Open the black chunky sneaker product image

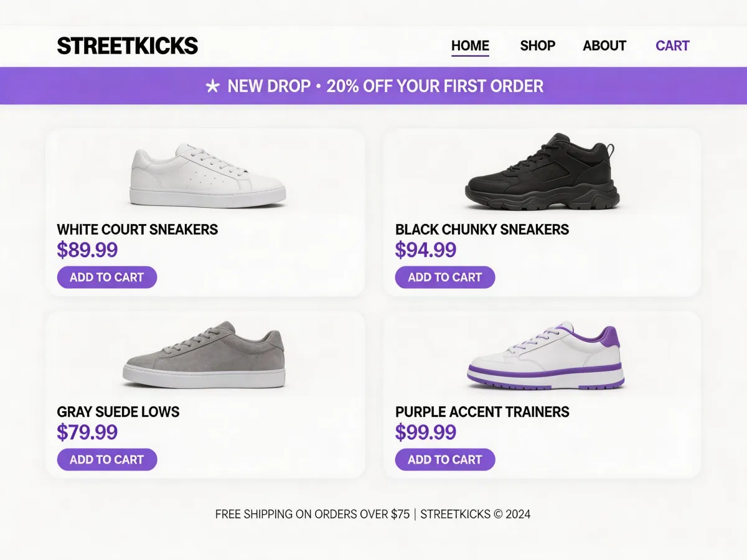[542, 172]
